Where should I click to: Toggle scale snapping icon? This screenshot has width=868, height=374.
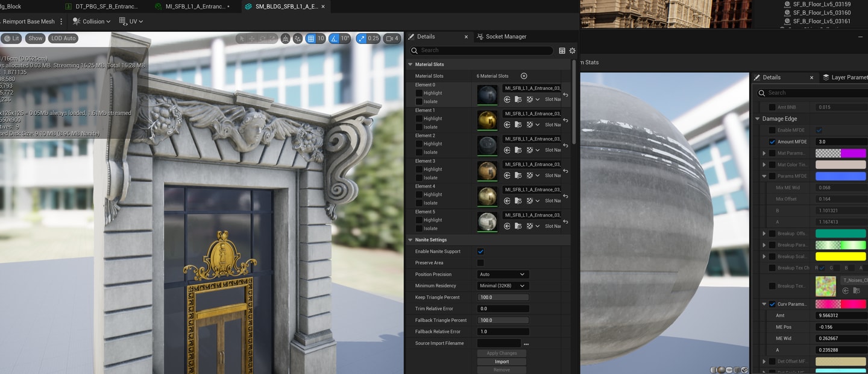[x=362, y=39]
